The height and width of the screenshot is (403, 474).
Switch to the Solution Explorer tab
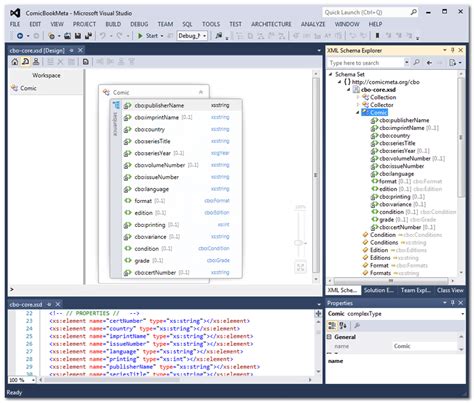378,290
